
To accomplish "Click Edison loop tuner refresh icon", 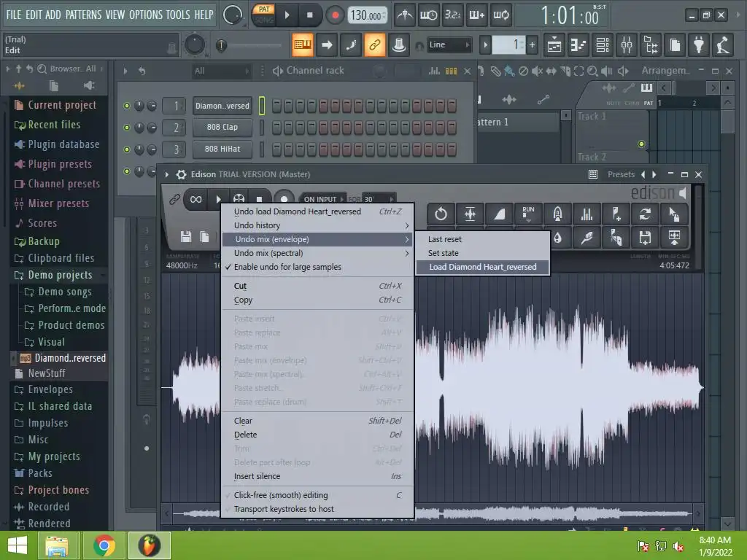I will point(645,214).
